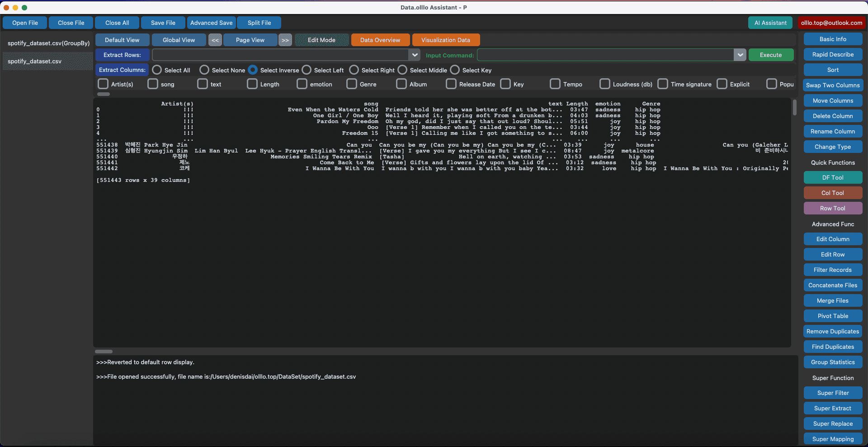Open the Input Command dropdown arrow

[740, 55]
